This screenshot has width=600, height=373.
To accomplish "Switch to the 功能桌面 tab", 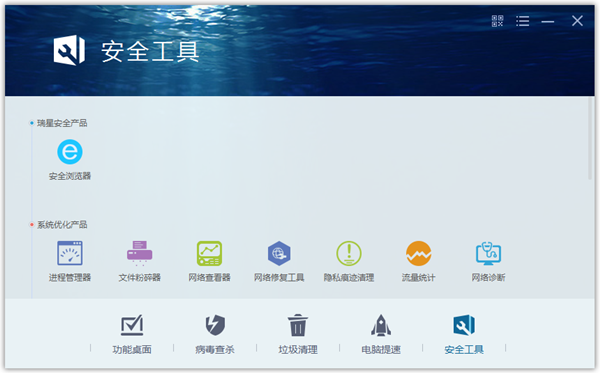I will pyautogui.click(x=132, y=334).
